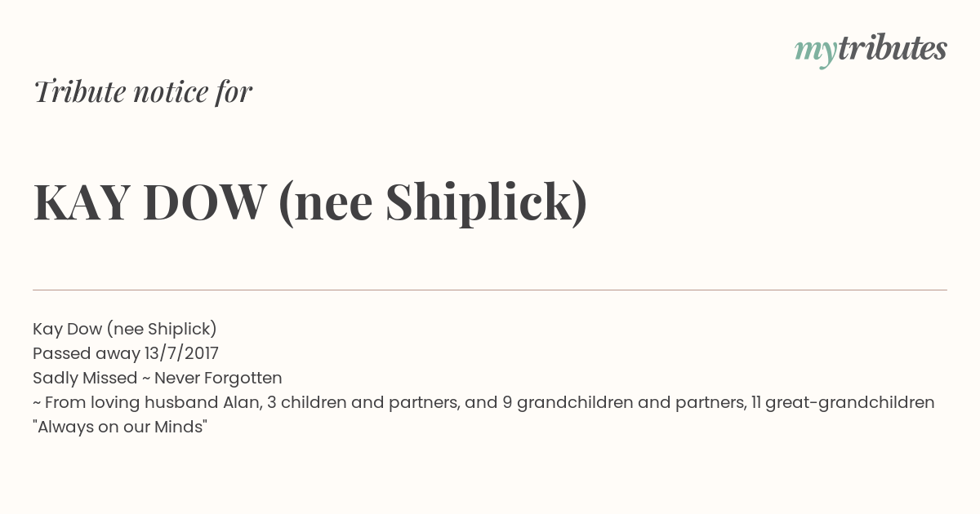
Task: Click the words "Sadly Missed"
Action: click(85, 378)
